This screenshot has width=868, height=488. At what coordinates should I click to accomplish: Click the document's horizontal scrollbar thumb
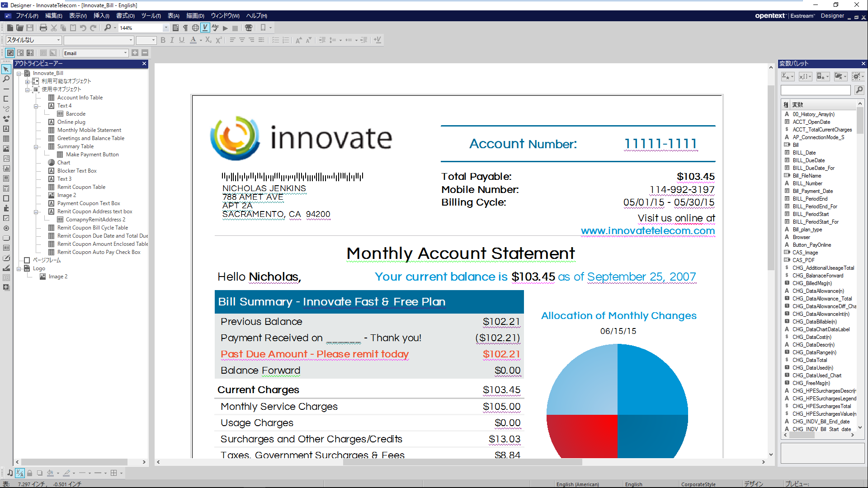tap(462, 462)
